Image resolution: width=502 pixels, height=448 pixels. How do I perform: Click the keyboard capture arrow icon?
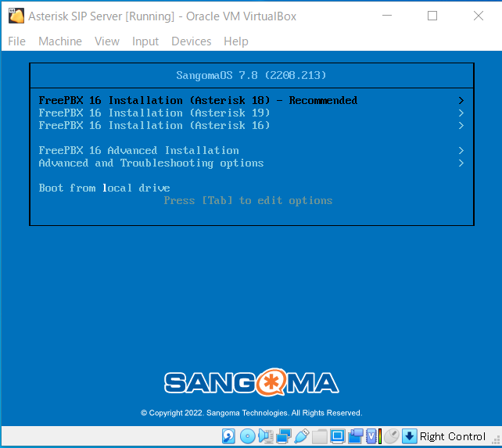410,436
